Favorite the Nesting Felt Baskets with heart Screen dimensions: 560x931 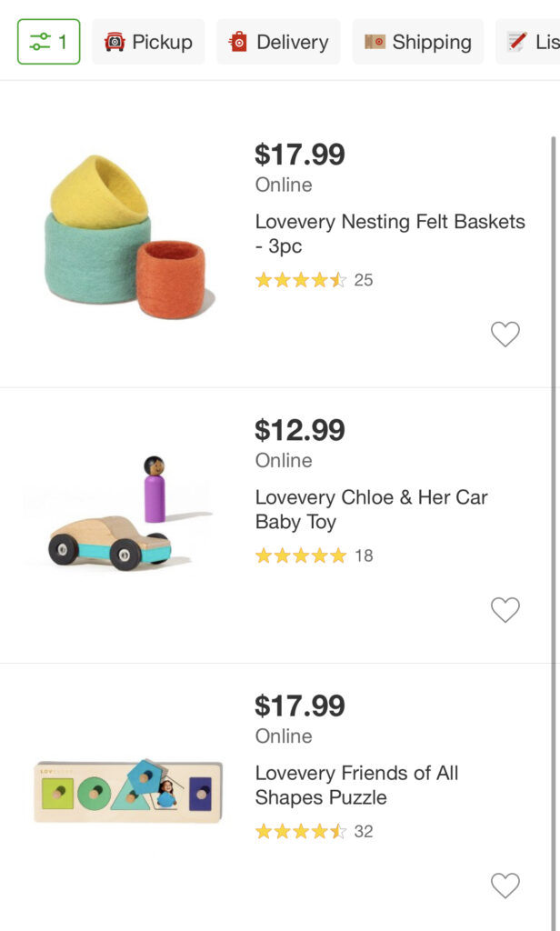[505, 334]
